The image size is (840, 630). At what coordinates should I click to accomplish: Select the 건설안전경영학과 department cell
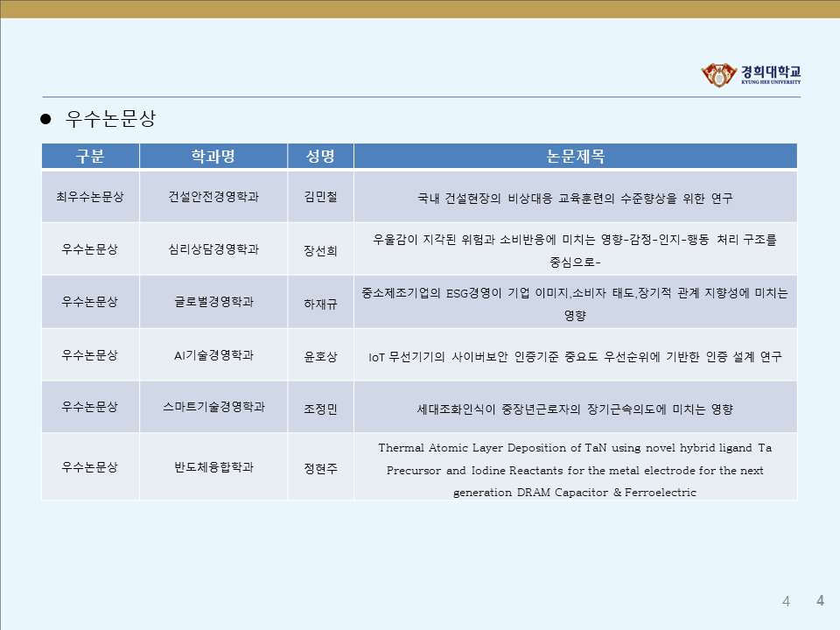213,197
